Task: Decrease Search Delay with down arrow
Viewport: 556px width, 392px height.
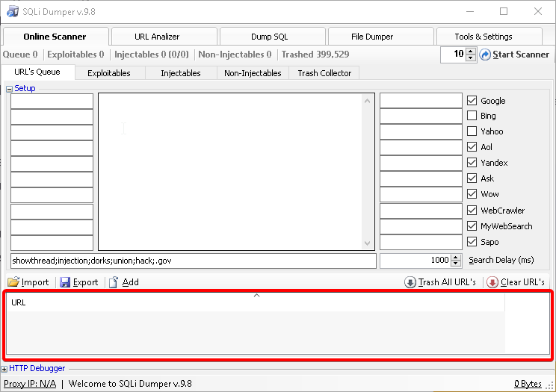Action: point(456,264)
